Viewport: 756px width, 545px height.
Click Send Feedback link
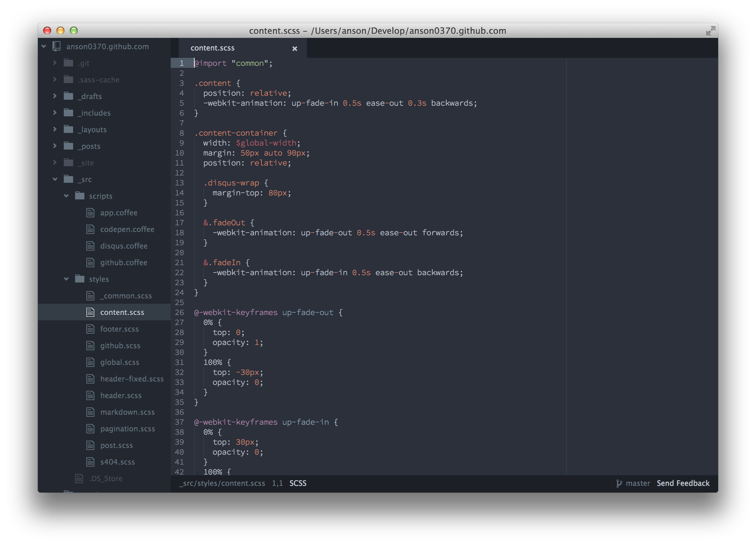pos(683,483)
